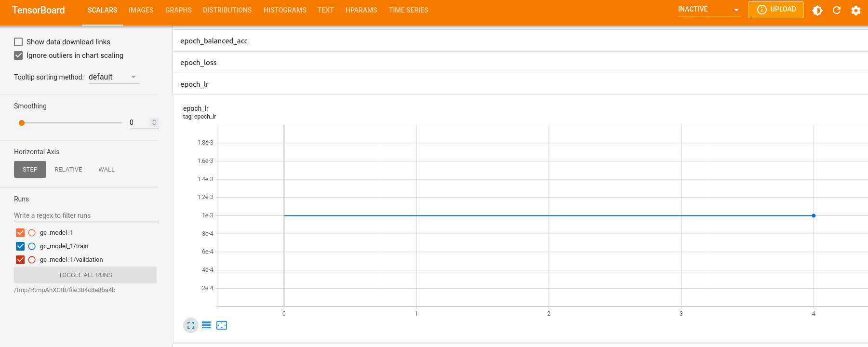Expand the epoch_lr chart to full size
Image resolution: width=868 pixels, height=347 pixels.
coord(191,325)
